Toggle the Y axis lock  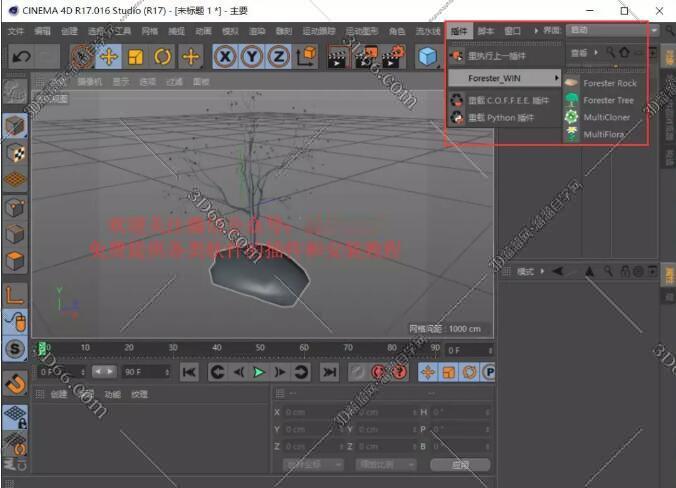click(x=252, y=56)
